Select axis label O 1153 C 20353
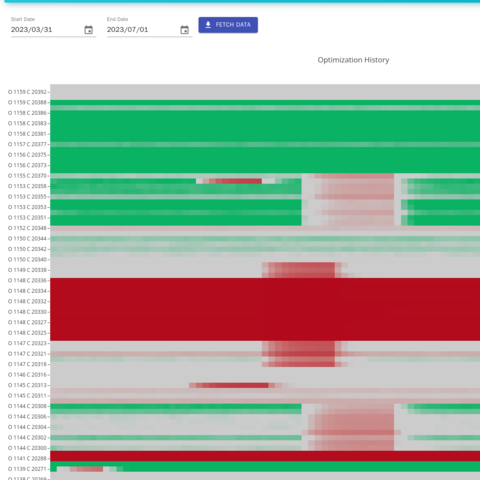Screen dimensions: 480x480 [27, 207]
